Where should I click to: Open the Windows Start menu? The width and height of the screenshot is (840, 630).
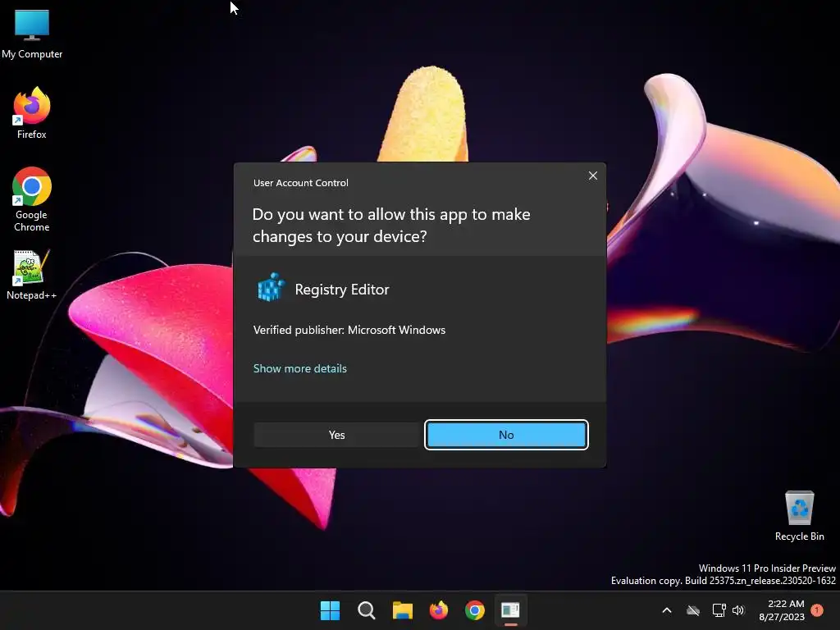330,610
